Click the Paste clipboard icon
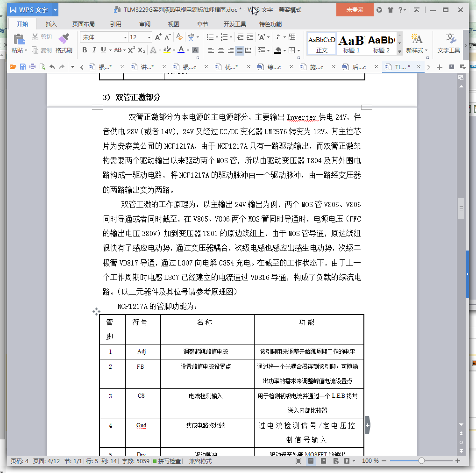The image size is (476, 473). point(19,39)
